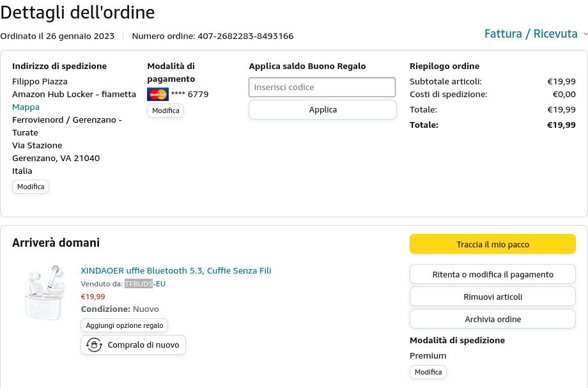Screen dimensions: 588x388
Task: Open the Mappa link
Action: tap(26, 107)
